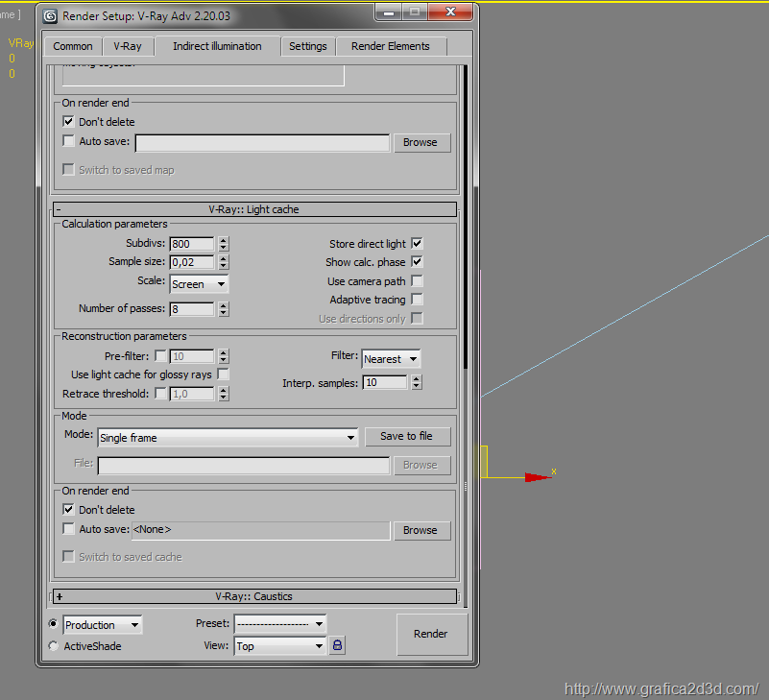
Task: Open the View dropdown showing Top
Action: coord(280,646)
